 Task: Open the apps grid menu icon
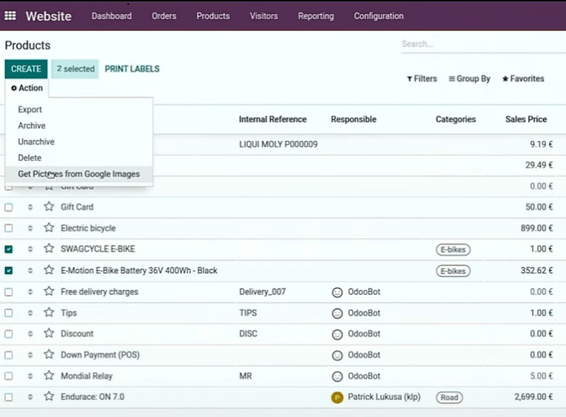(x=10, y=16)
